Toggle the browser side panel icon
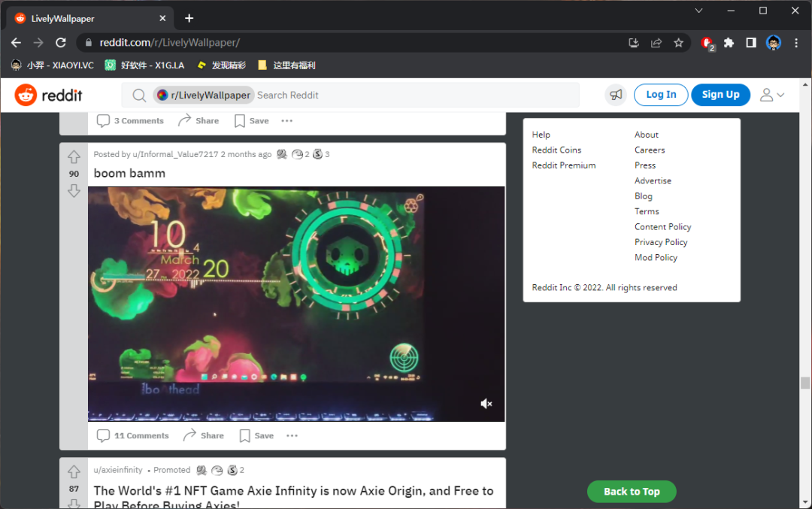 pos(751,43)
